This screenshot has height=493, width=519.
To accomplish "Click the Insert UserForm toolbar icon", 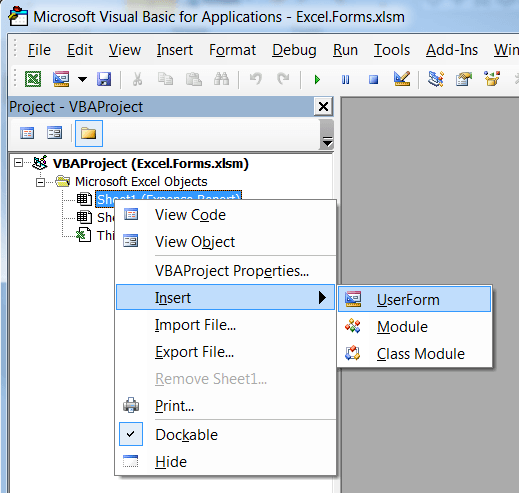I will (x=61, y=79).
